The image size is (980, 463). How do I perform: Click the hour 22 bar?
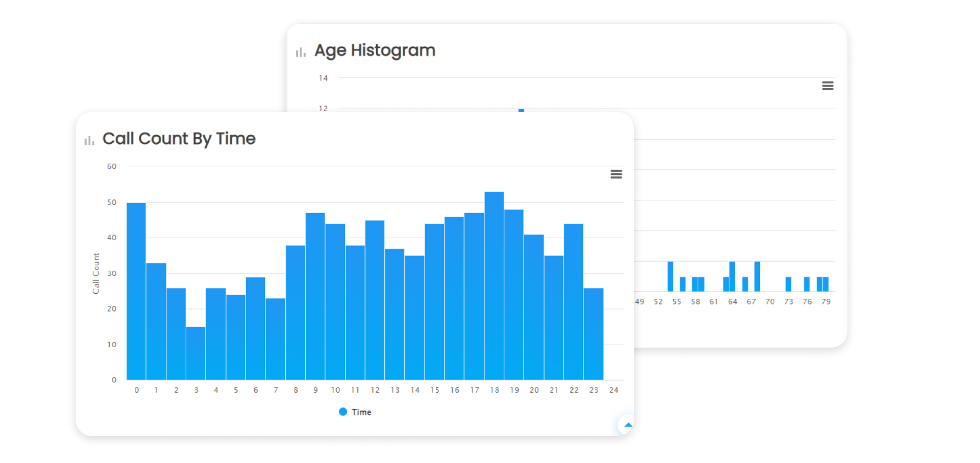574,302
